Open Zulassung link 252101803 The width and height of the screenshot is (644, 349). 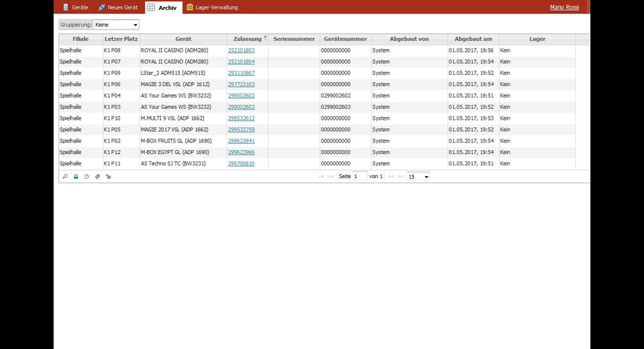(x=241, y=50)
